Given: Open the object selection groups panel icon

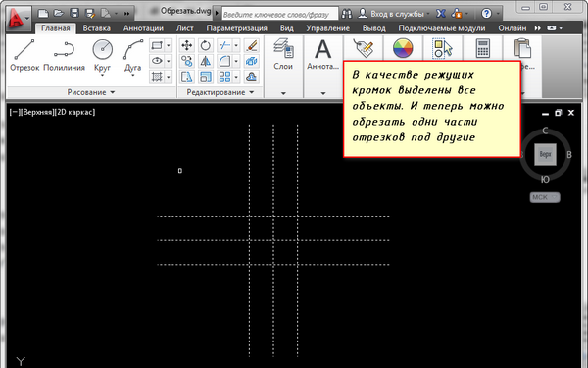Looking at the screenshot, I should pyautogui.click(x=443, y=49).
